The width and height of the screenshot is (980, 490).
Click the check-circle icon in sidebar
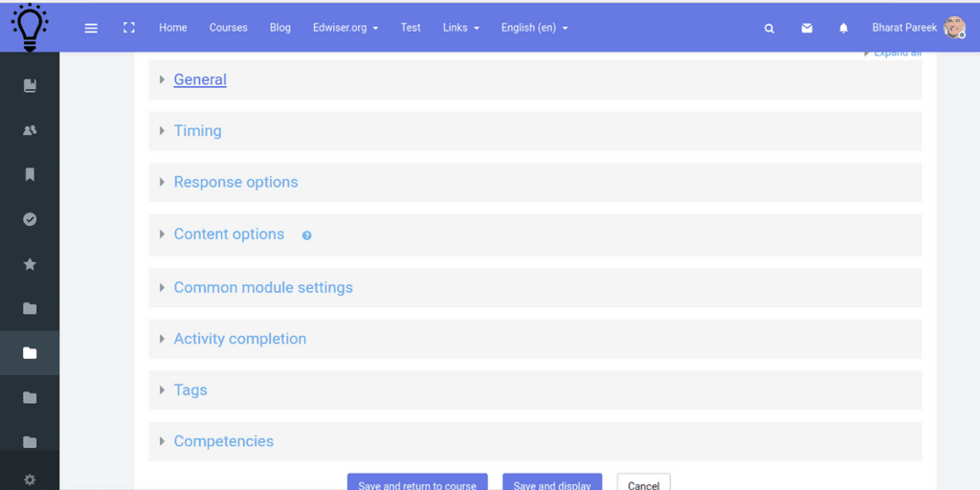point(30,219)
